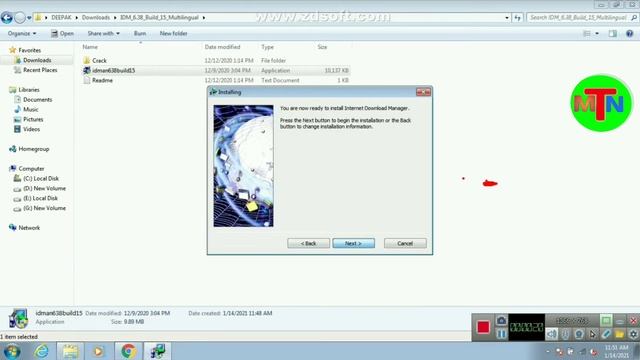
Task: Open the Pictures library
Action: 33,119
